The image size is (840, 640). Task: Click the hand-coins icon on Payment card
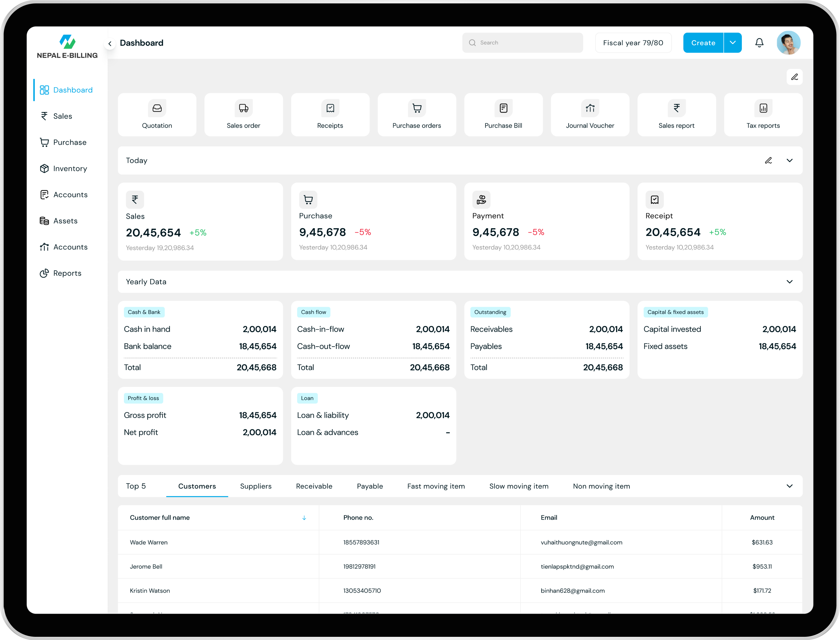click(481, 199)
